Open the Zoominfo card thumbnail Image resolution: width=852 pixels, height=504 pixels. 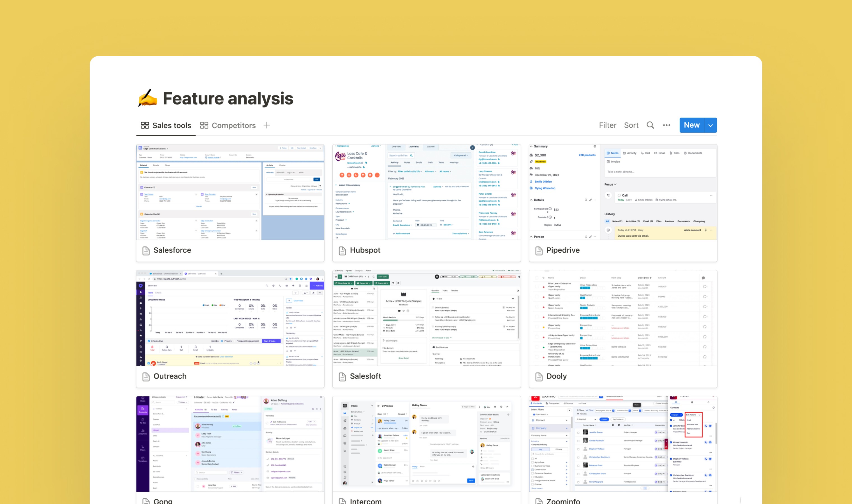point(623,444)
